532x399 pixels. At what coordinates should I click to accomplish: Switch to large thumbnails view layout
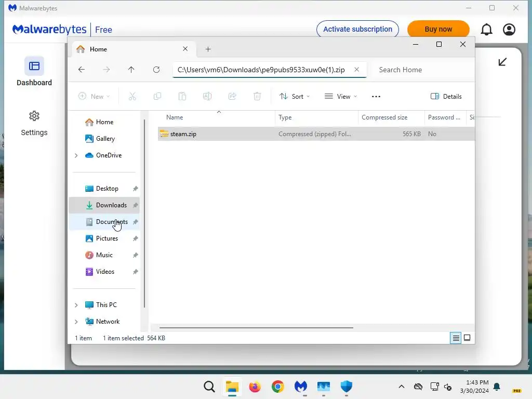467,338
